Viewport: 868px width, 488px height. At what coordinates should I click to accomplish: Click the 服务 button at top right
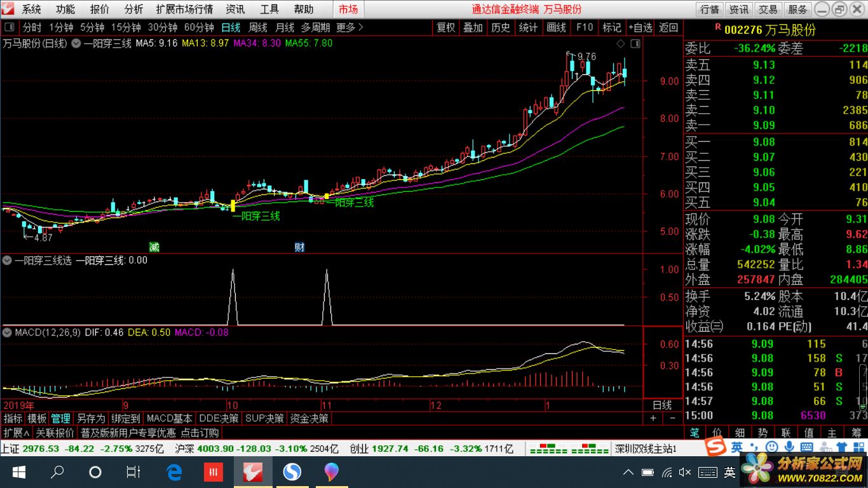click(797, 9)
